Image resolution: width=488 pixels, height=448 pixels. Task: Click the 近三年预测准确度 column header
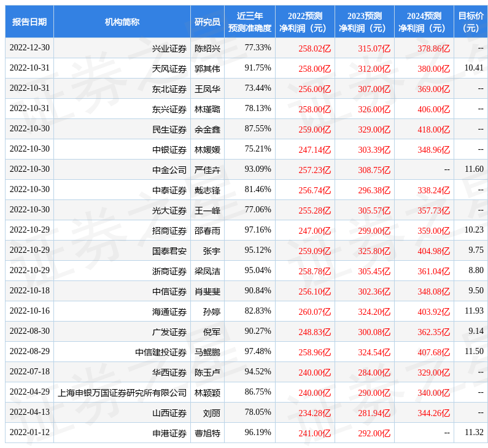[250, 21]
